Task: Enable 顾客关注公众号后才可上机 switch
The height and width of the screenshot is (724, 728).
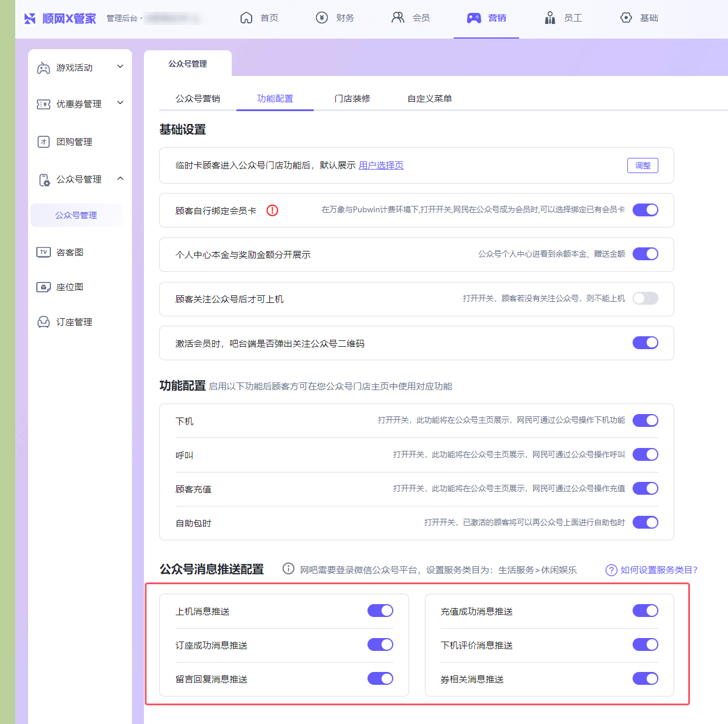Action: click(x=645, y=298)
